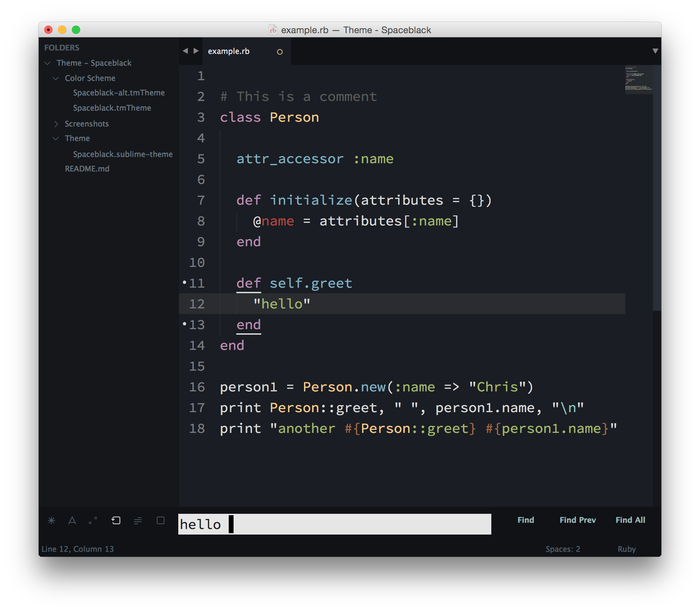
Task: Go to previous tab arrow
Action: pyautogui.click(x=186, y=51)
